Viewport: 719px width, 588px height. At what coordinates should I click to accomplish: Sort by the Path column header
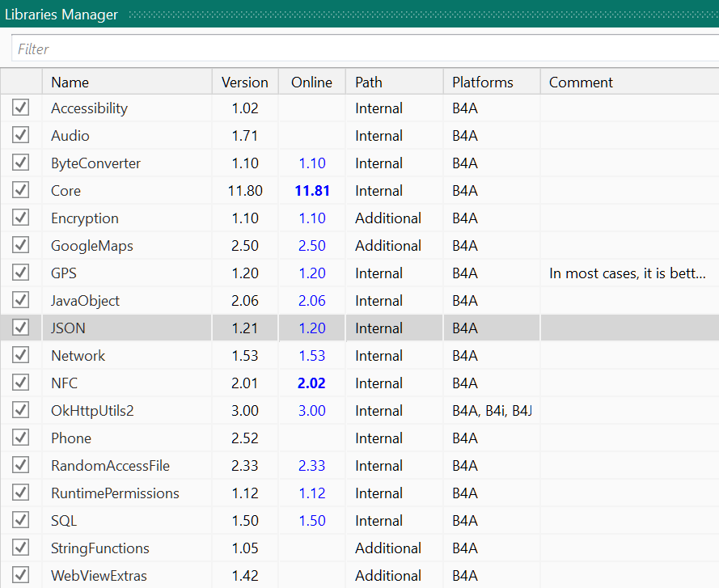pyautogui.click(x=369, y=82)
